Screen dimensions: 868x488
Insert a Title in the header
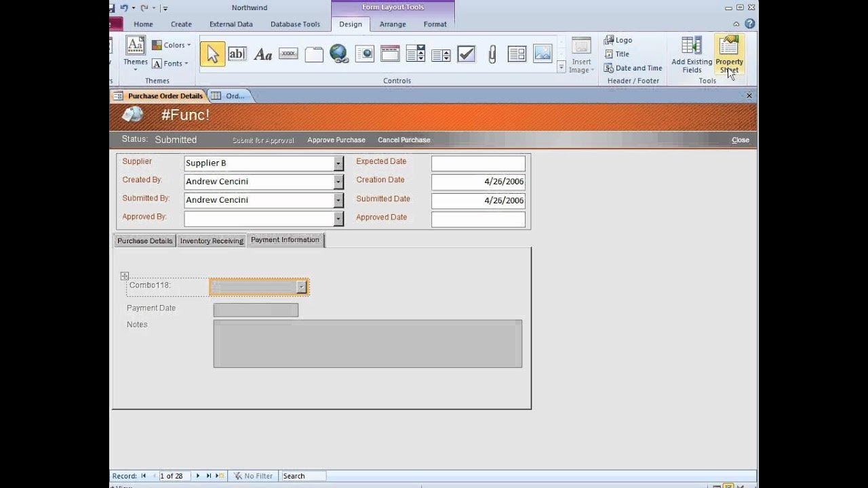616,54
